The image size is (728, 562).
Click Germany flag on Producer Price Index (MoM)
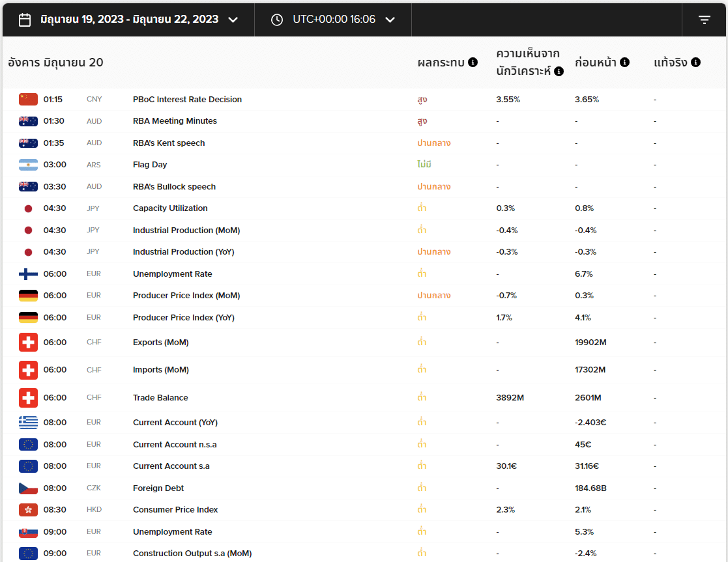28,296
